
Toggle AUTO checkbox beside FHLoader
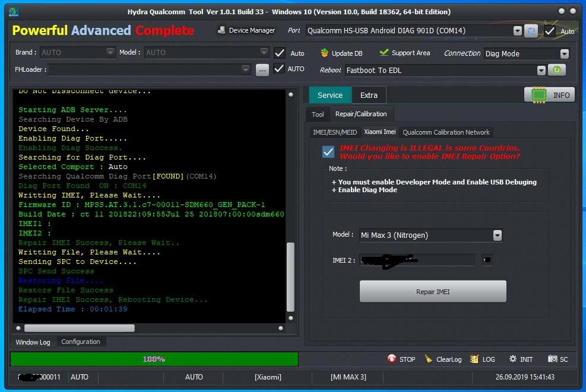(279, 69)
